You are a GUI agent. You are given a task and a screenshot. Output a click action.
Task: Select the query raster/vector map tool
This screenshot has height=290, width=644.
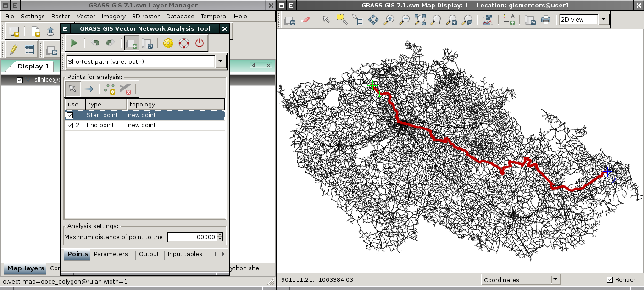358,20
